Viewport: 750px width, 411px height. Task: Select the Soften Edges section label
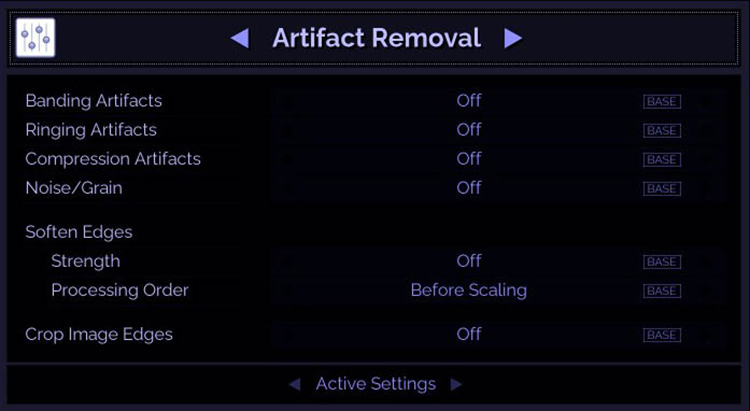[x=79, y=232]
